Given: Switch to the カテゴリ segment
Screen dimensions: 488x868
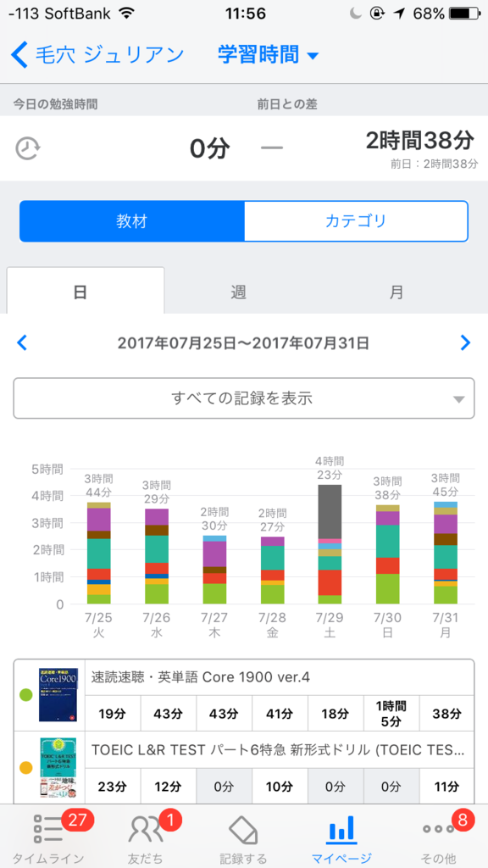Looking at the screenshot, I should point(356,221).
